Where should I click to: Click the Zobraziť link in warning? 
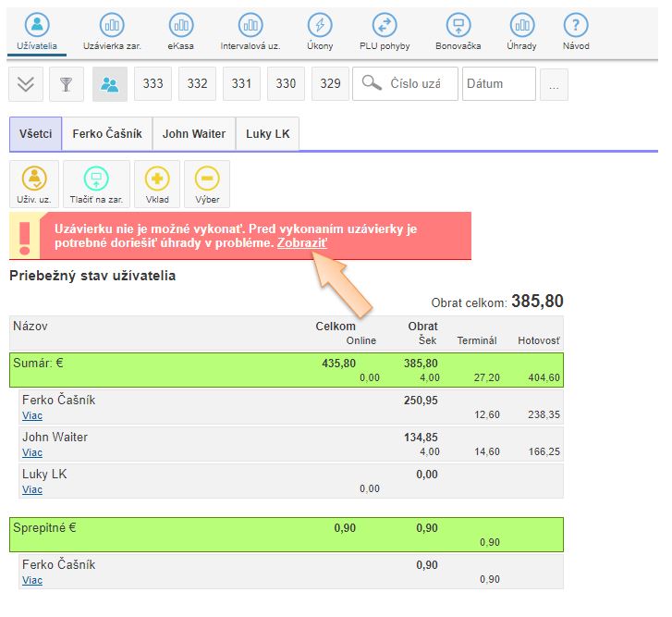point(301,242)
